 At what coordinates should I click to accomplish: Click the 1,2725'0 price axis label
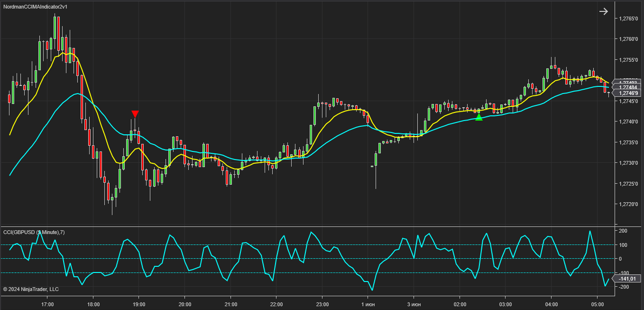(628, 184)
